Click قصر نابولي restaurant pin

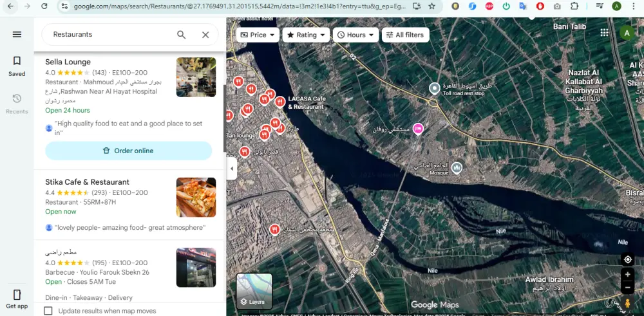(245, 152)
